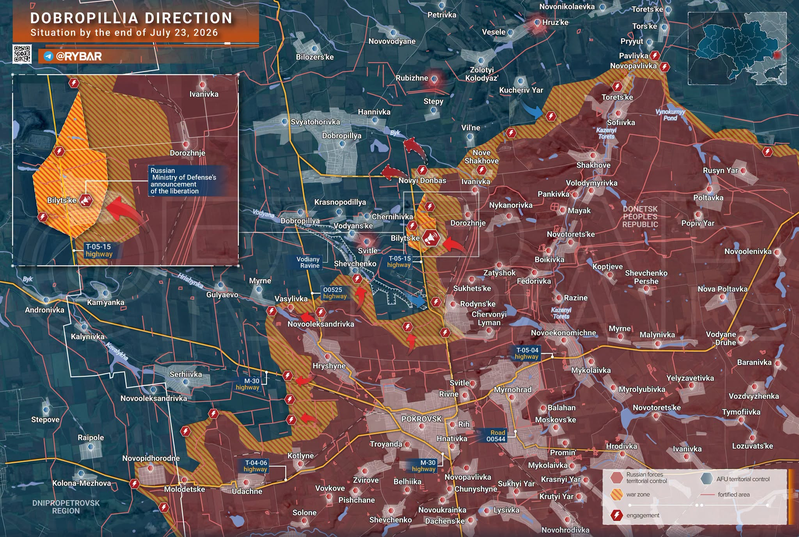Screen dimensions: 799x537
Task: Click the DNIPROPETROVSK REGION label
Action: point(66,507)
